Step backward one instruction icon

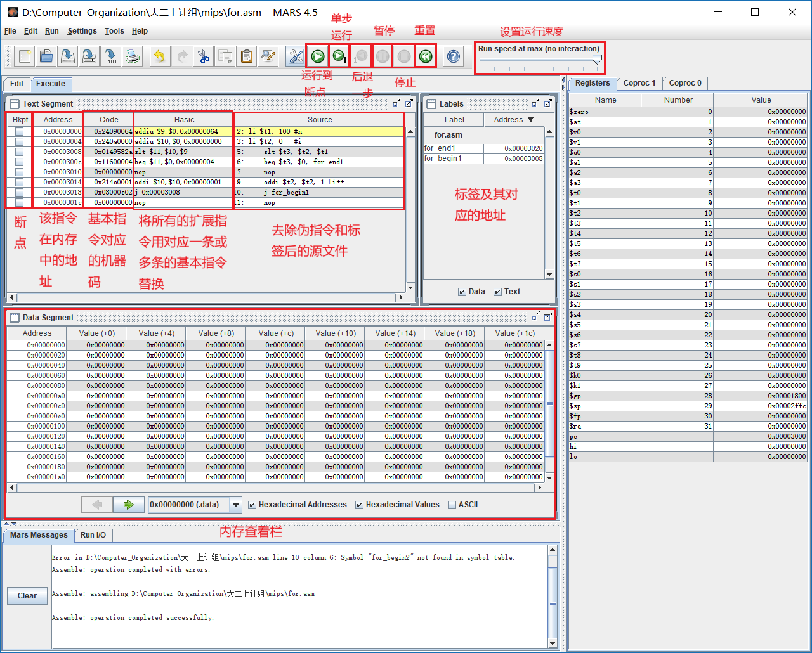[361, 56]
